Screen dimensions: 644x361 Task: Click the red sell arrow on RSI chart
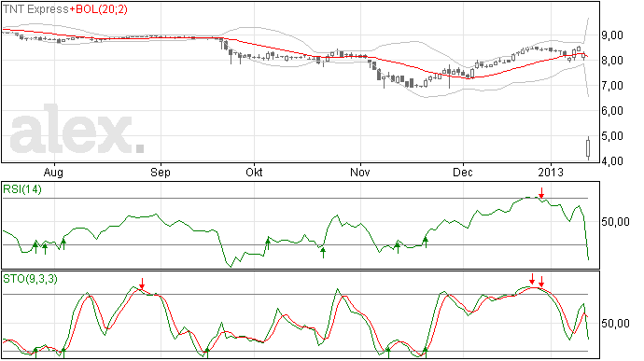(x=541, y=192)
